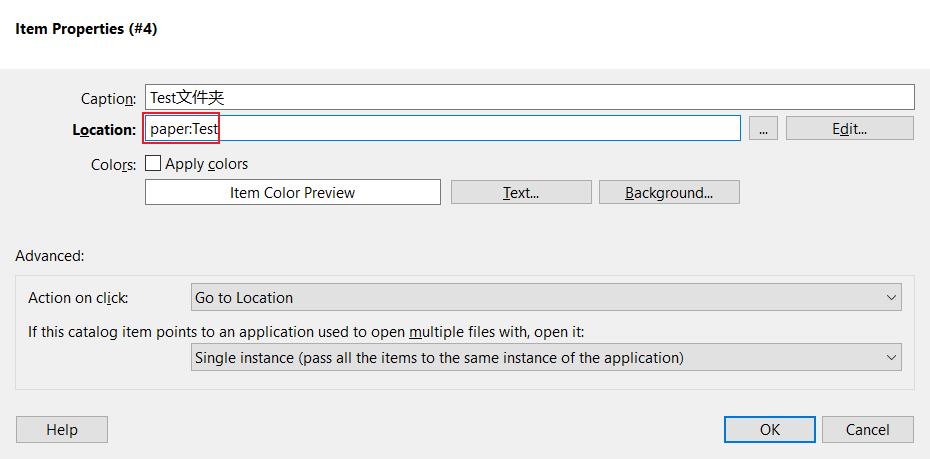Expand the Go to Location dropdown
This screenshot has width=930, height=459.
(x=545, y=297)
